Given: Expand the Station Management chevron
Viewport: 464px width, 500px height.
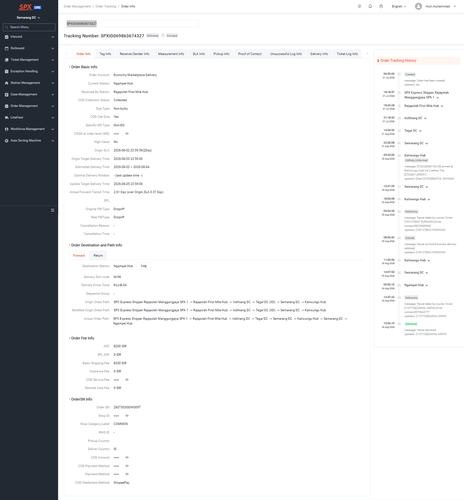Looking at the screenshot, I should click(52, 83).
